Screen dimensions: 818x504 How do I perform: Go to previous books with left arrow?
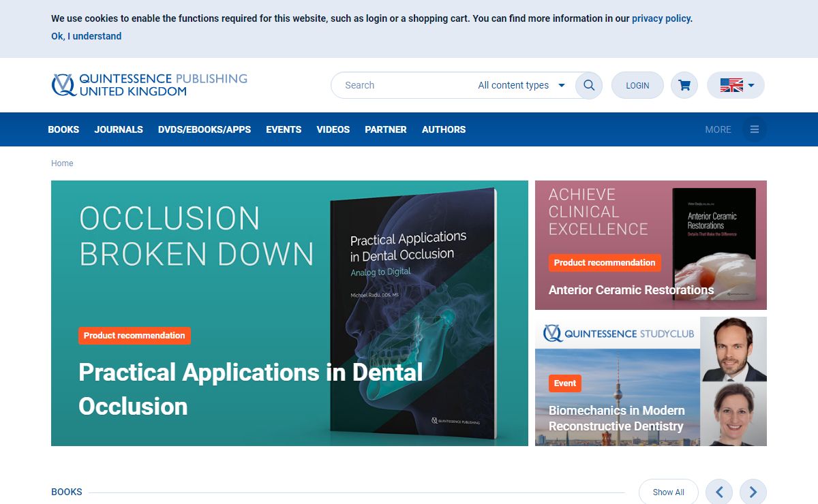pyautogui.click(x=719, y=492)
